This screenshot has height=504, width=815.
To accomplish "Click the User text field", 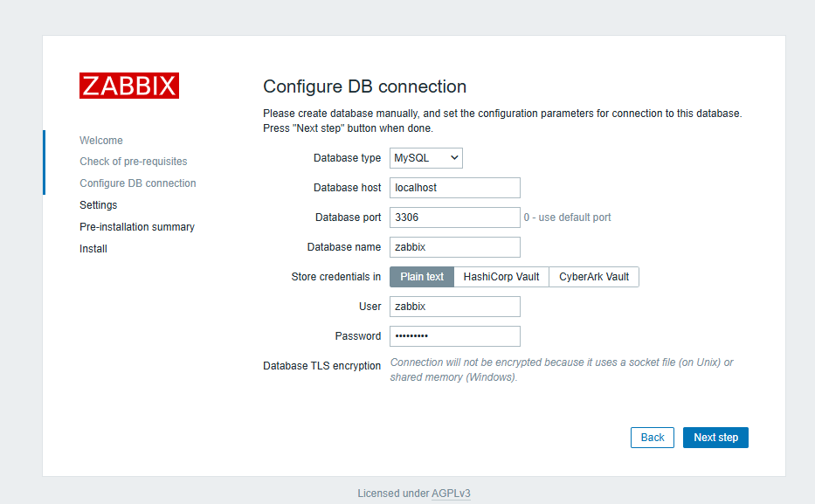I will click(x=454, y=307).
